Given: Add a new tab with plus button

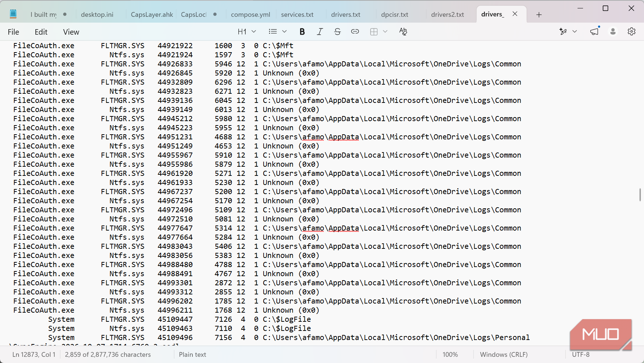Looking at the screenshot, I should click(x=539, y=15).
